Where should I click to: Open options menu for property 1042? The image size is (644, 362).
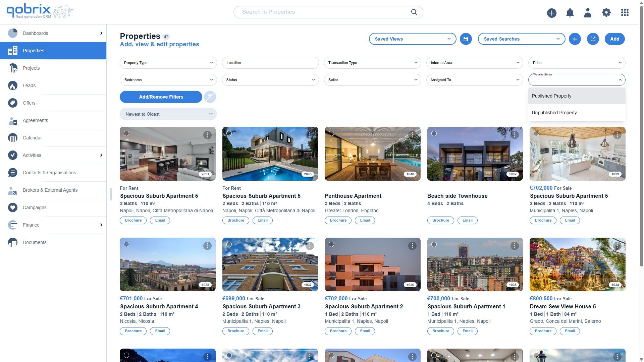[x=515, y=135]
